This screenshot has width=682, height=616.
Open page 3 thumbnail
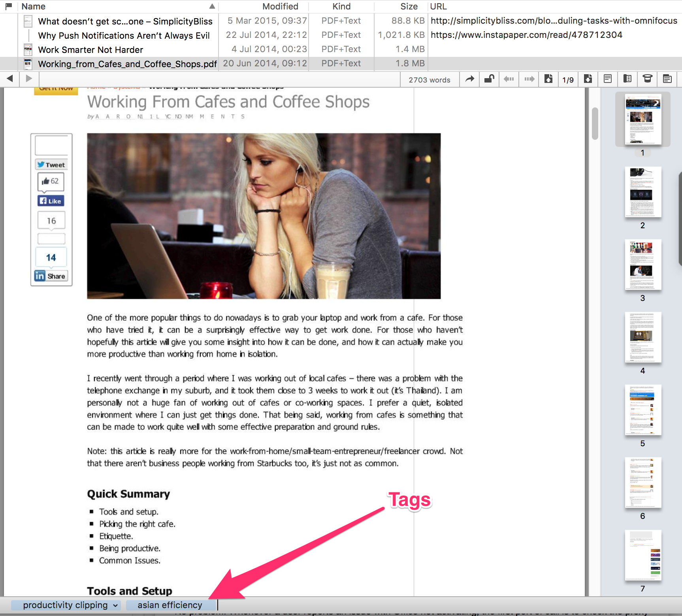tap(643, 265)
